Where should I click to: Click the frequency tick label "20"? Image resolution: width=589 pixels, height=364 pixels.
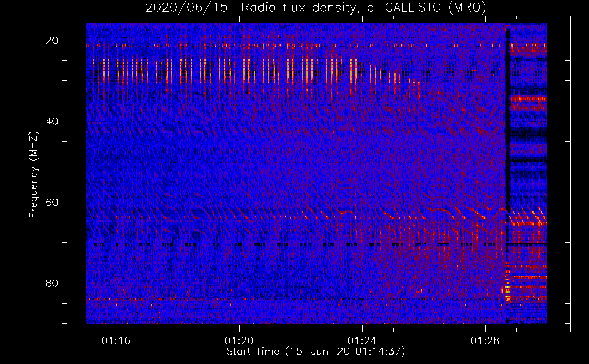click(x=52, y=40)
